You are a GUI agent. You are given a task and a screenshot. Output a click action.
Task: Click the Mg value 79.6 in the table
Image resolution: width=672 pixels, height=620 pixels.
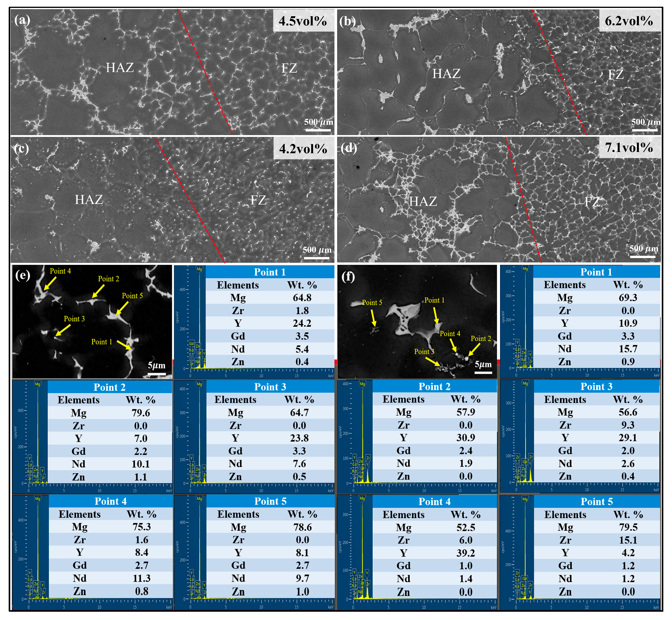pos(141,413)
